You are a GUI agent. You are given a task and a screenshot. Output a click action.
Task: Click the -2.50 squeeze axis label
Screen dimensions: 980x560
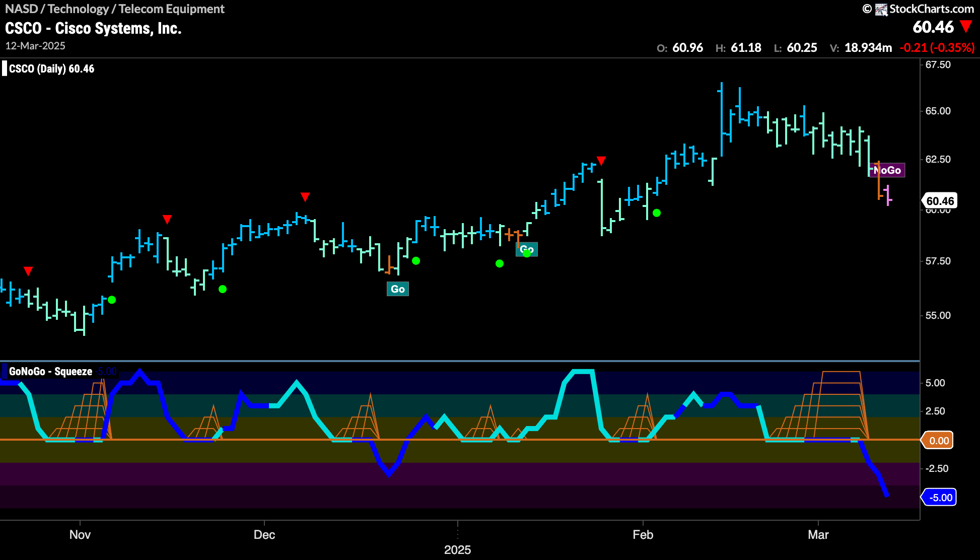tap(937, 468)
